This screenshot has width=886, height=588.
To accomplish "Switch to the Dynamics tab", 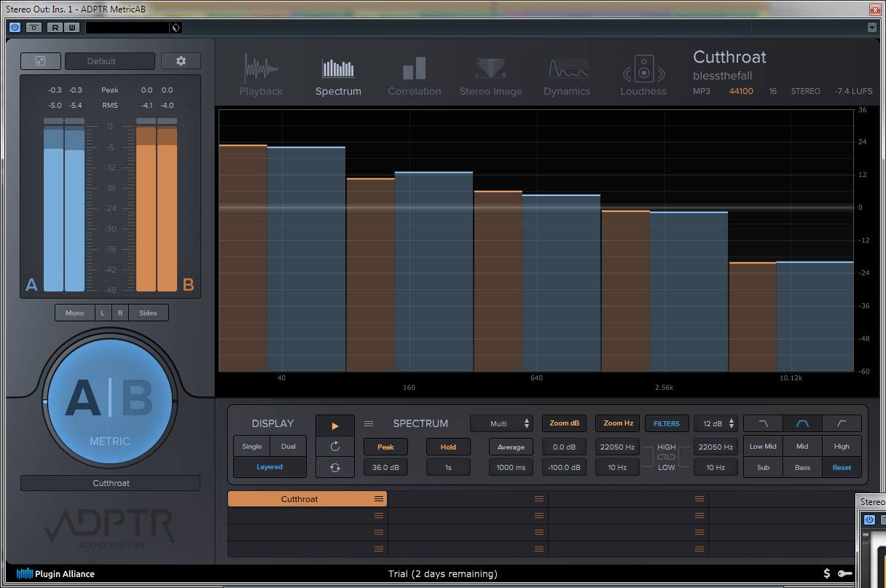I will 567,74.
